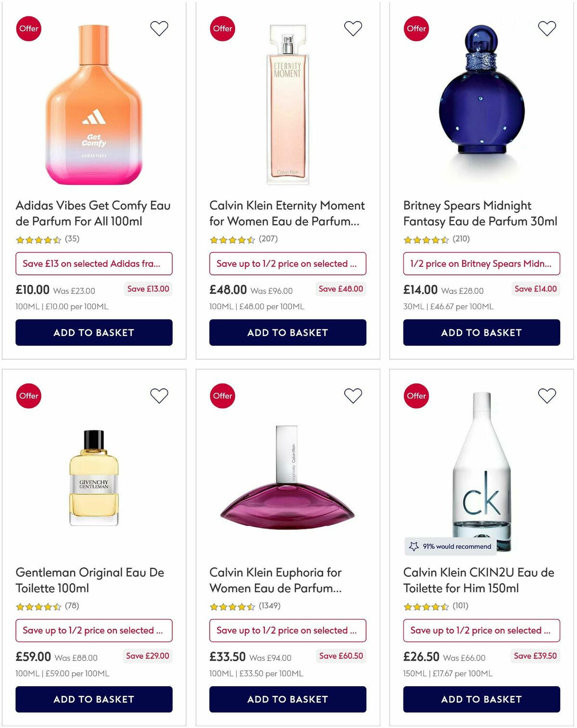
Task: Save Gentleman Original Eau De Toilette to favourites
Action: [x=159, y=395]
